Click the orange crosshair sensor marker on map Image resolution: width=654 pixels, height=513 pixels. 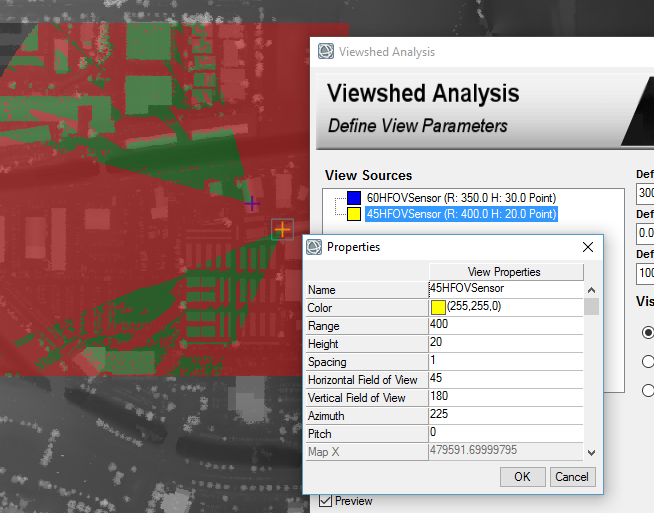(282, 231)
